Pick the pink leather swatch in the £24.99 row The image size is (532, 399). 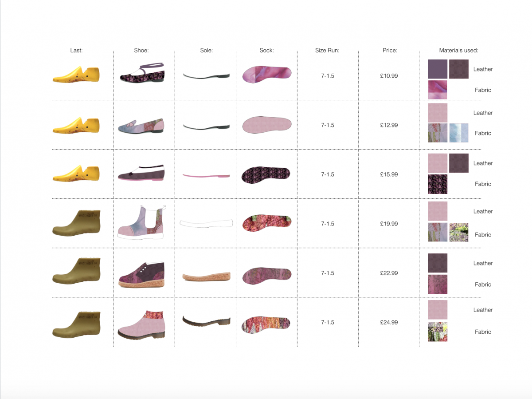(x=438, y=310)
